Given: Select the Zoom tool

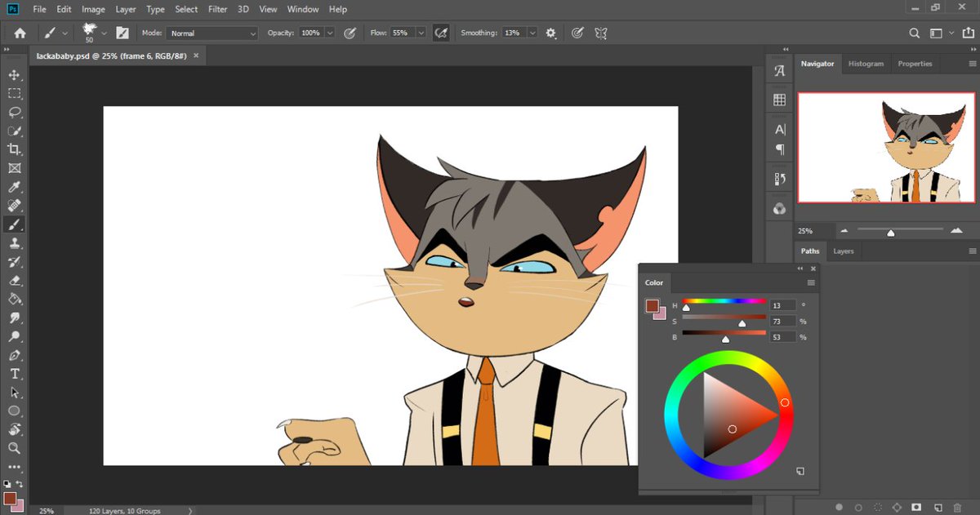Looking at the screenshot, I should tap(14, 448).
